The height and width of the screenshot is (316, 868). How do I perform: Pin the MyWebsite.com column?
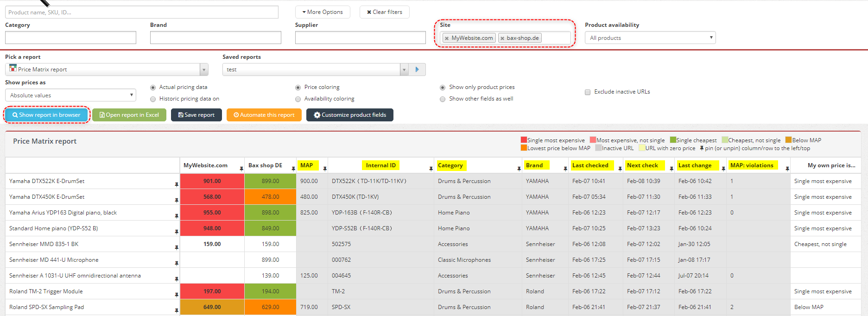pyautogui.click(x=241, y=169)
